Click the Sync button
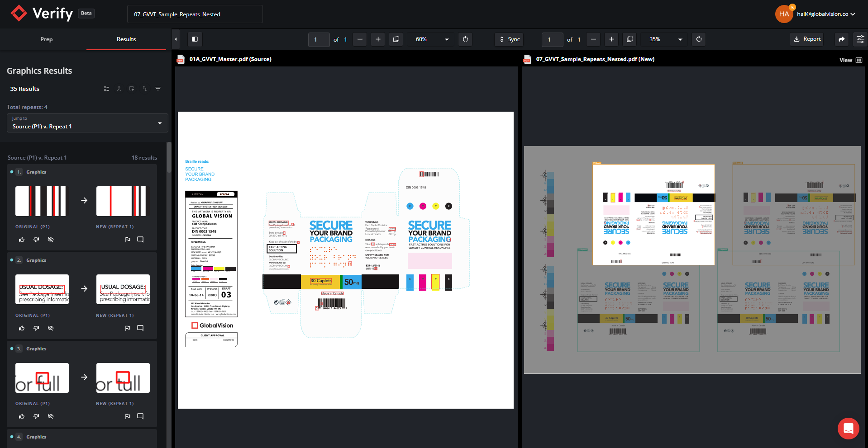This screenshot has height=448, width=868. coord(509,39)
